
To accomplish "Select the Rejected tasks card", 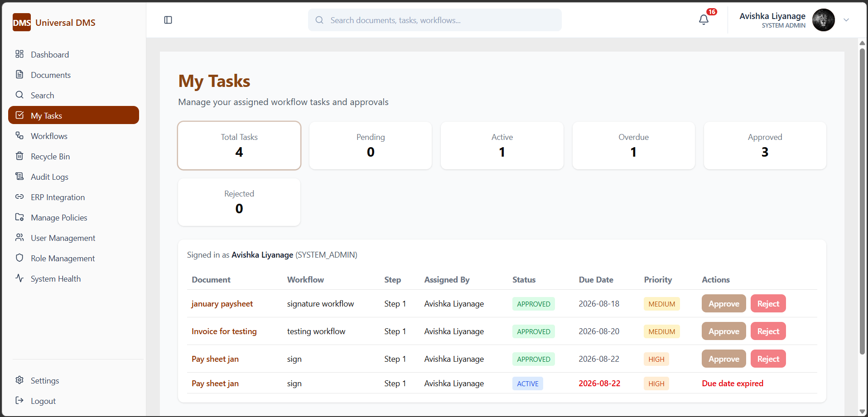I will pos(239,202).
